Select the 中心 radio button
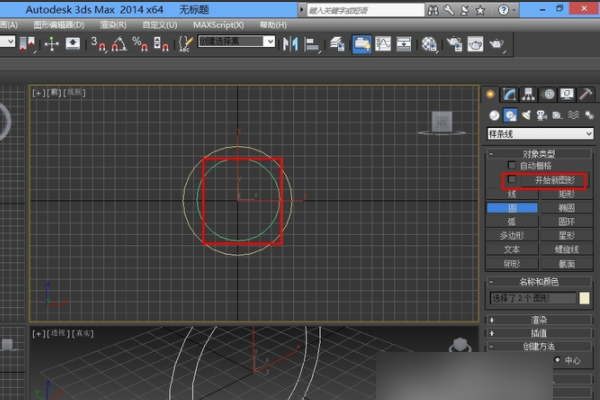 pyautogui.click(x=557, y=360)
